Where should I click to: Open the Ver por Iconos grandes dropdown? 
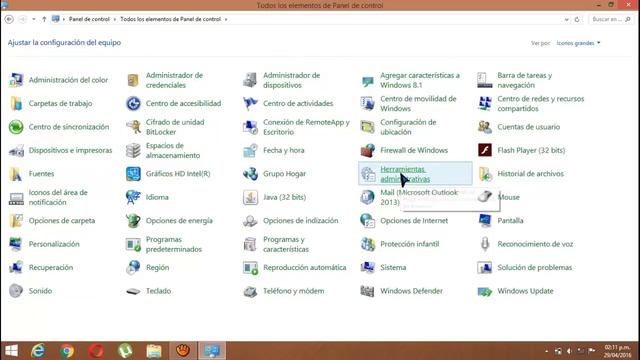pos(578,43)
